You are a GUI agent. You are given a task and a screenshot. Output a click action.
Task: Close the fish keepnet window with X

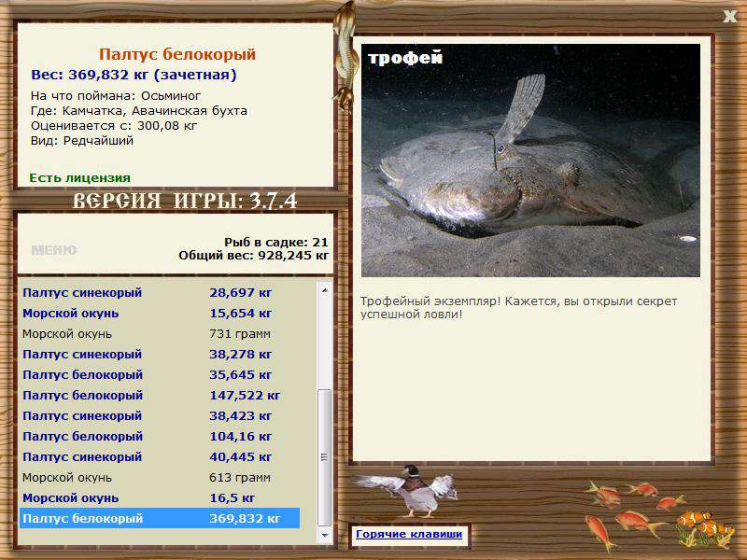729,17
